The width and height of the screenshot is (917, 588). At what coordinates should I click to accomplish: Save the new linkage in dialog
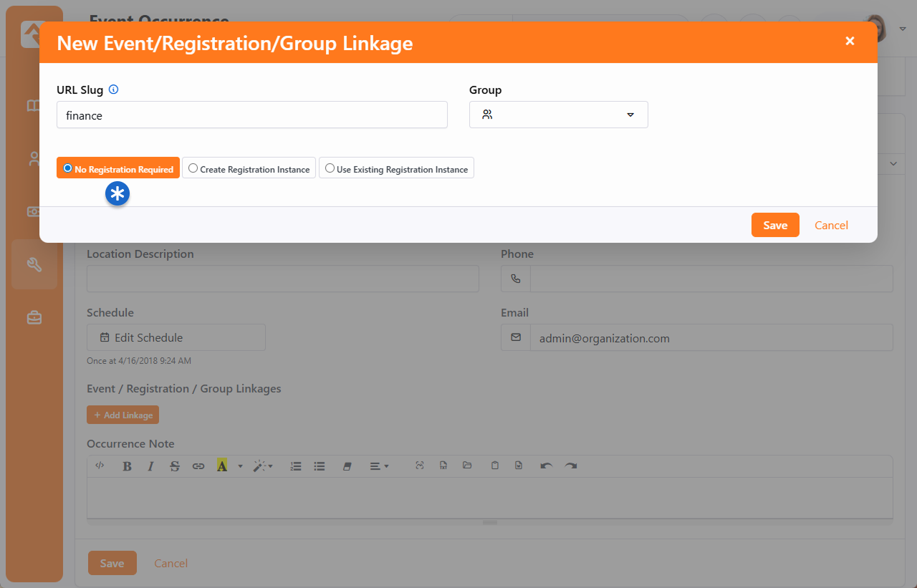point(774,225)
